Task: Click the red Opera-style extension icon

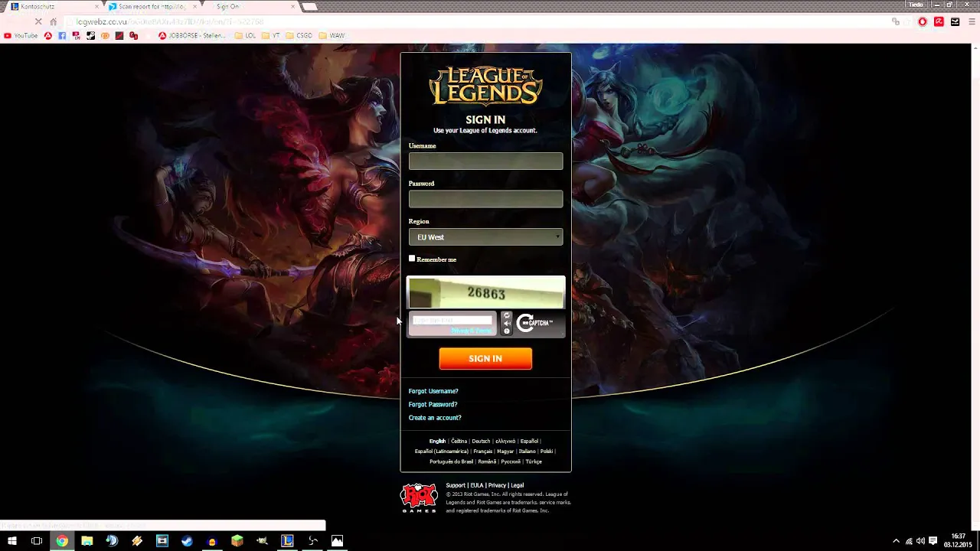Action: tap(923, 21)
